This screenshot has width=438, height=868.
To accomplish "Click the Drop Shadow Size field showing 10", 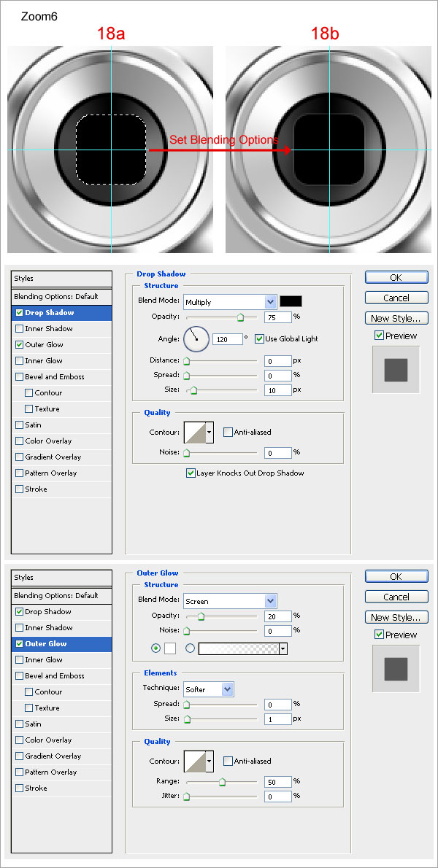I will coord(277,390).
